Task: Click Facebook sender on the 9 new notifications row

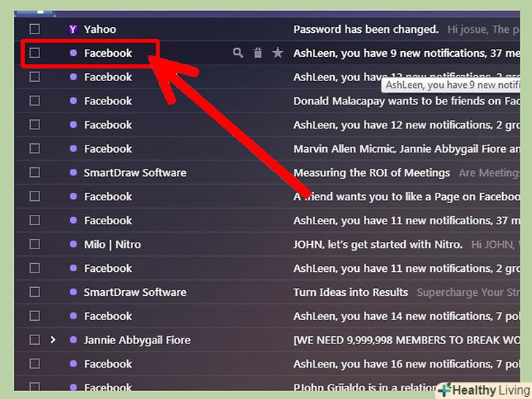Action: [108, 53]
